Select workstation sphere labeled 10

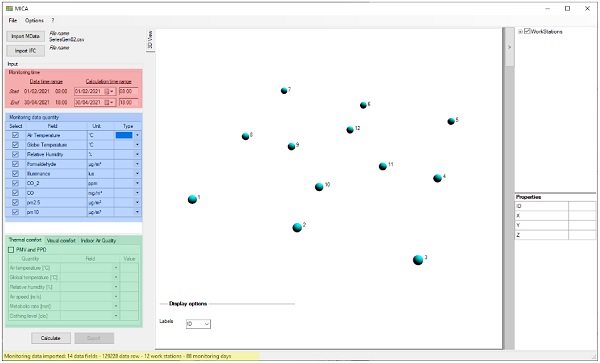pyautogui.click(x=319, y=187)
